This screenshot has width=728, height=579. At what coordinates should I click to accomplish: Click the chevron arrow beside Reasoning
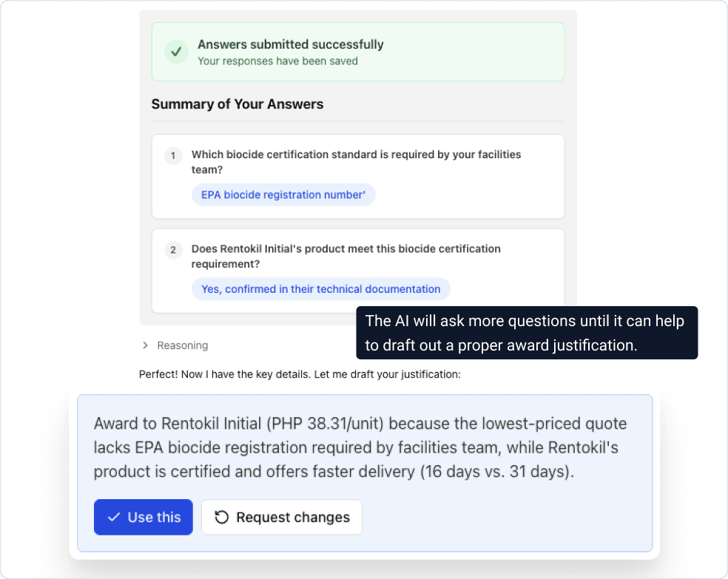[x=145, y=345]
